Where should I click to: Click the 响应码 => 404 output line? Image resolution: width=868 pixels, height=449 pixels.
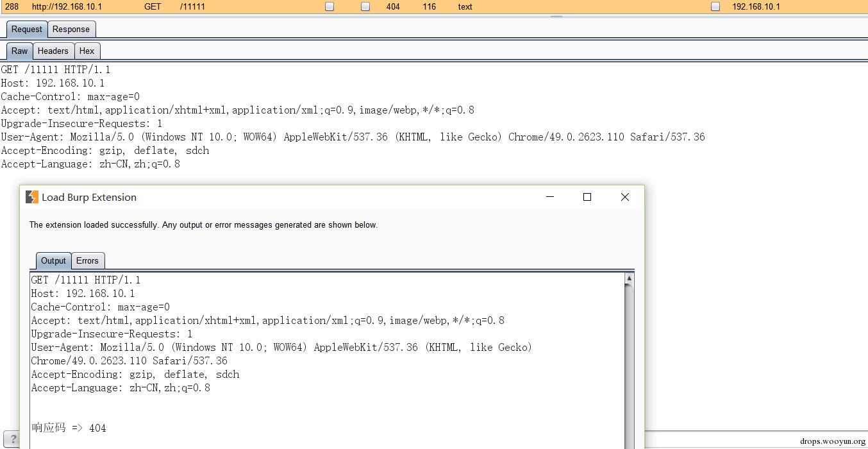pyautogui.click(x=69, y=428)
